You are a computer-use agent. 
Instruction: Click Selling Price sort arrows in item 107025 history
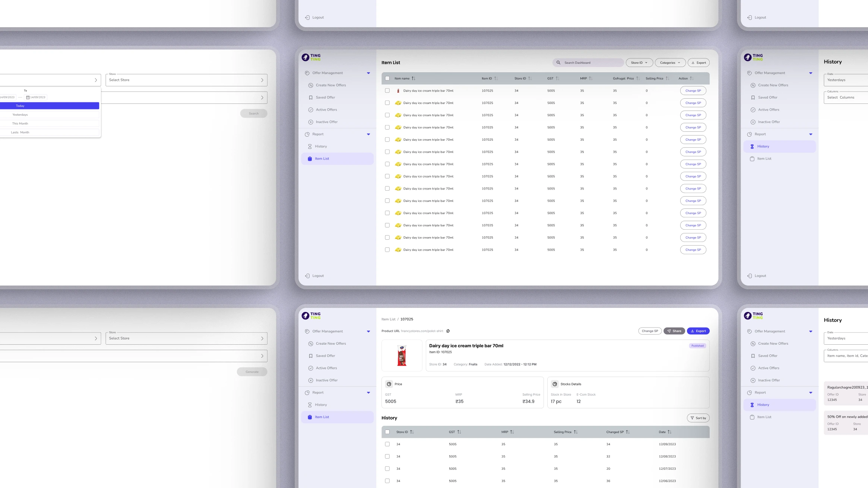pyautogui.click(x=576, y=432)
